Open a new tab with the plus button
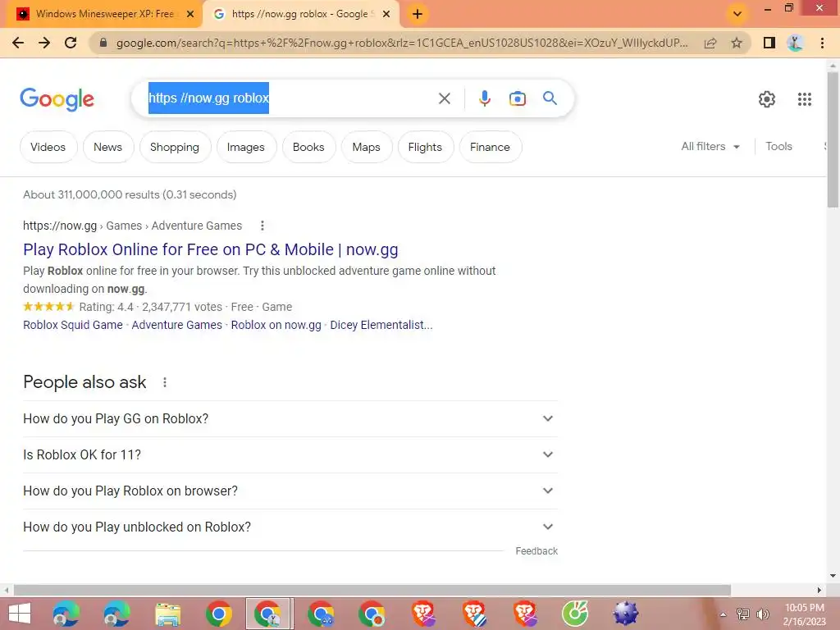 click(x=418, y=15)
